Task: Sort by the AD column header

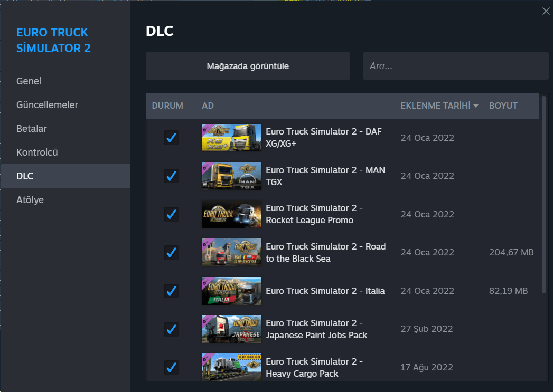Action: click(208, 106)
